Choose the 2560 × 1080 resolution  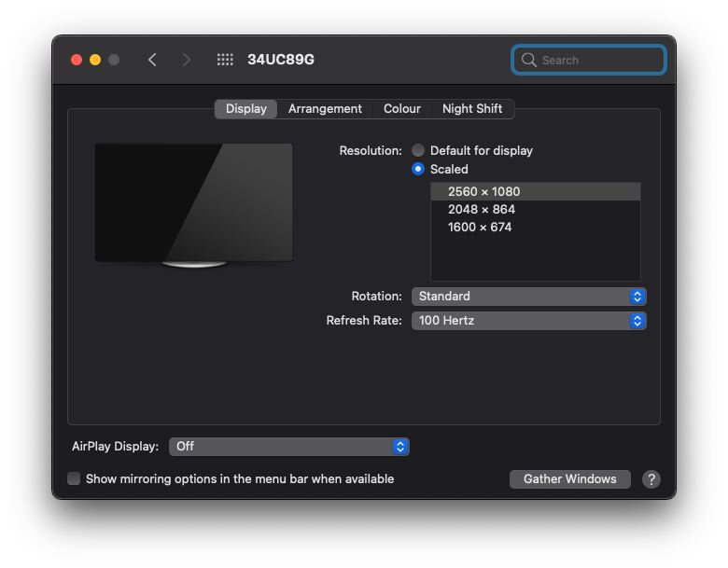click(536, 191)
